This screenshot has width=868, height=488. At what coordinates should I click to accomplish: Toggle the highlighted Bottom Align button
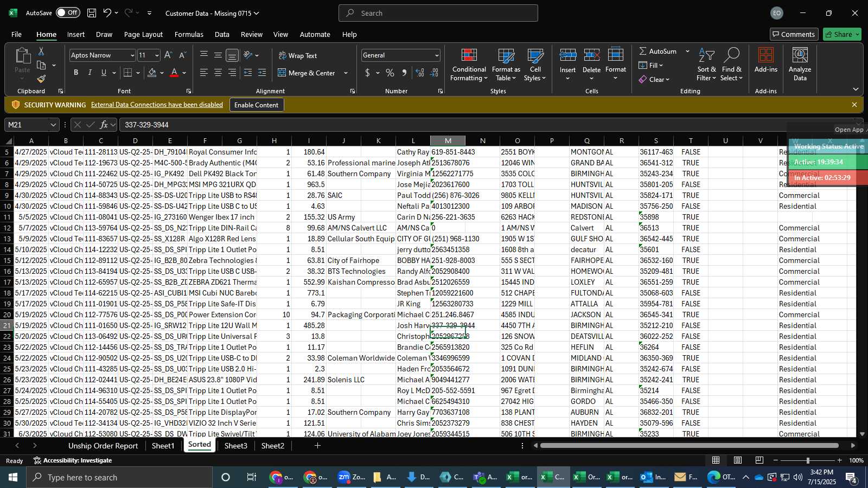(232, 55)
